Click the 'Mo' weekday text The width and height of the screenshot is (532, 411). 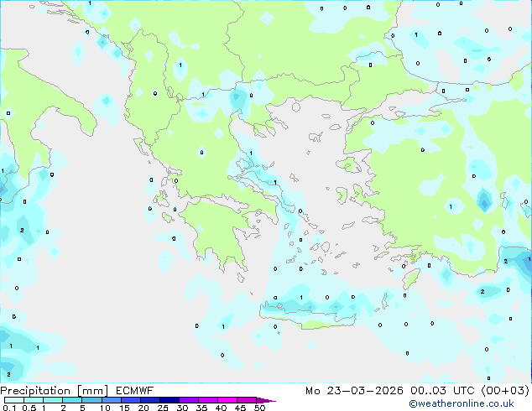[312, 391]
